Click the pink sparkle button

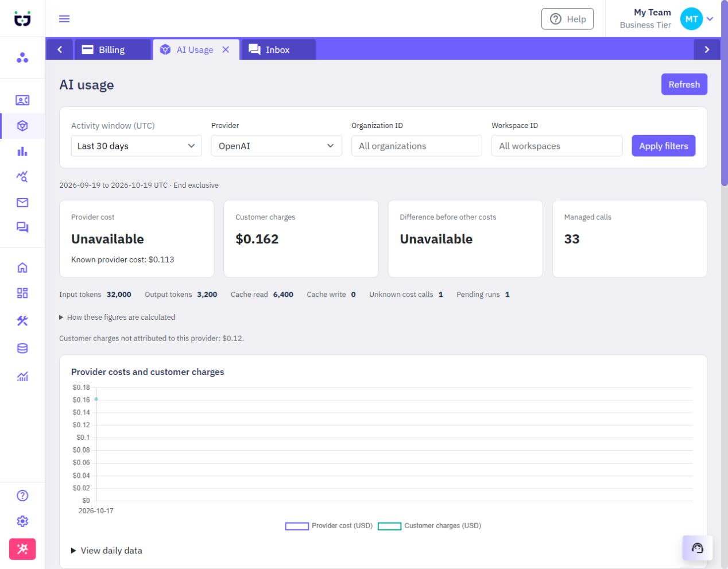point(22,549)
